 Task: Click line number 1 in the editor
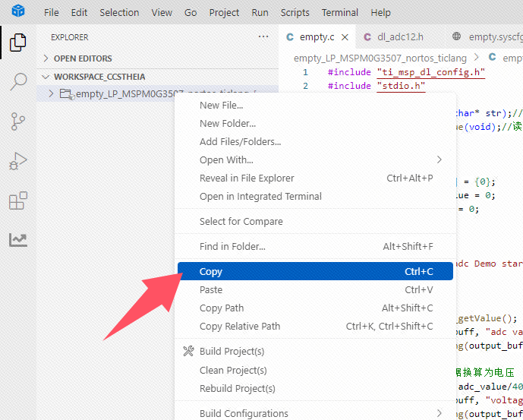click(x=305, y=72)
